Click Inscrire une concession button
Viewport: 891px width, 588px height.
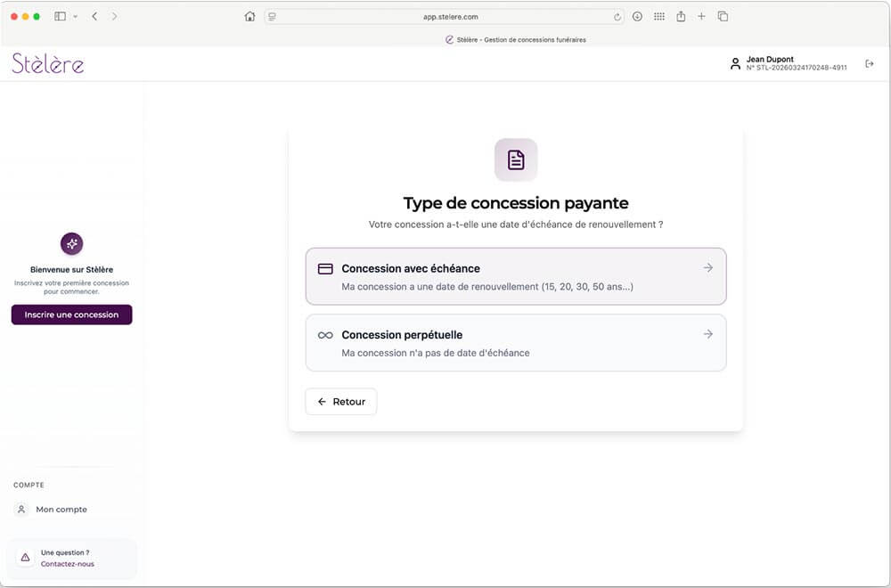pyautogui.click(x=71, y=314)
